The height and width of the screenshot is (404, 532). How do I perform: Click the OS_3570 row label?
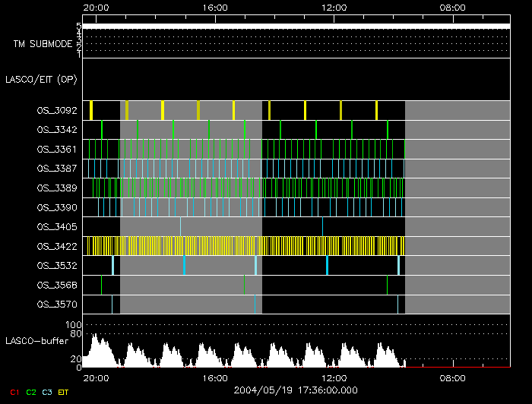(x=57, y=305)
